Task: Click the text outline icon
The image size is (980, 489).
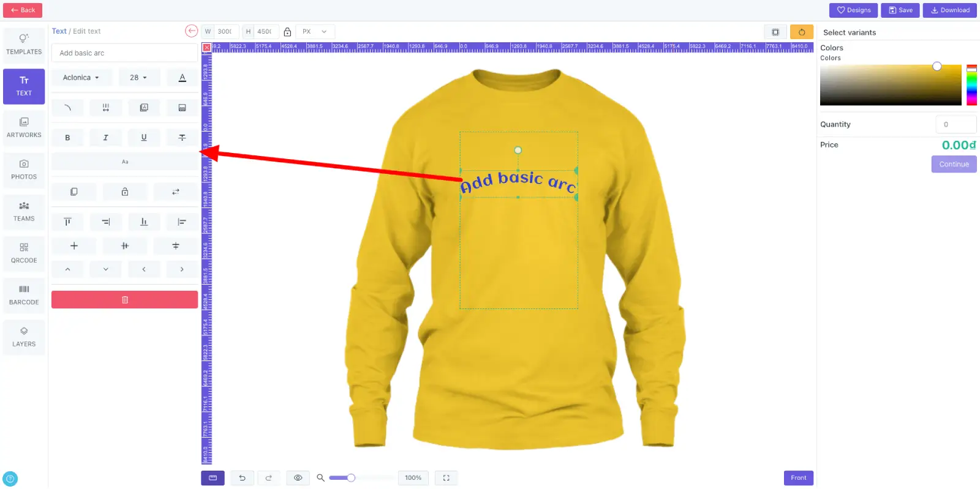Action: (144, 108)
